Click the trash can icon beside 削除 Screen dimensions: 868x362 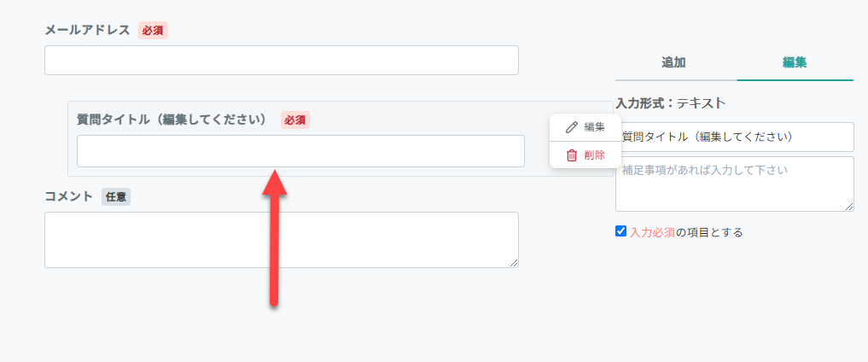[x=572, y=155]
